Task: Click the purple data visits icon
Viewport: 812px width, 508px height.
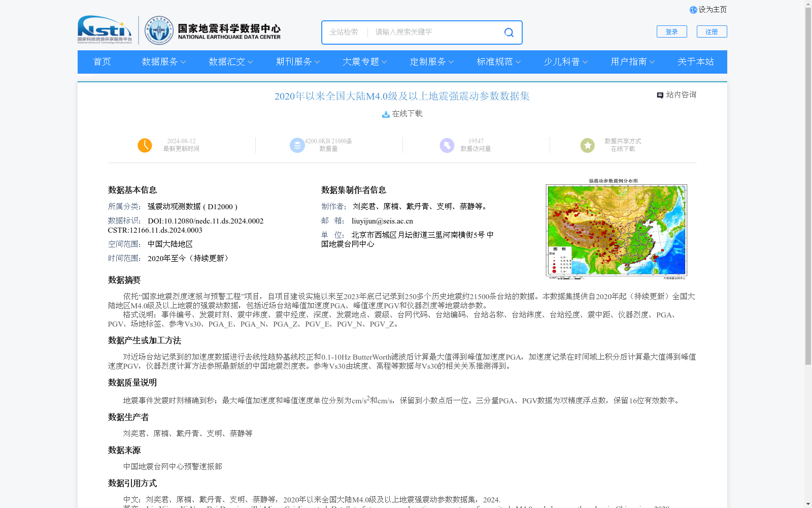Action: [447, 145]
